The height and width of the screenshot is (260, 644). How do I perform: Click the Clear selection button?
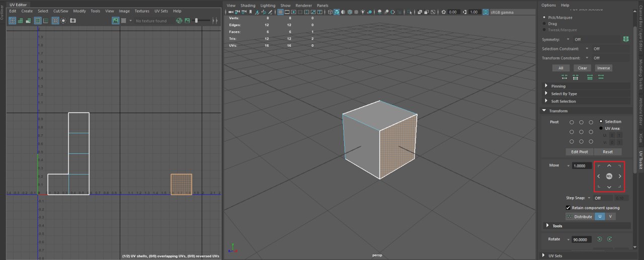[582, 68]
